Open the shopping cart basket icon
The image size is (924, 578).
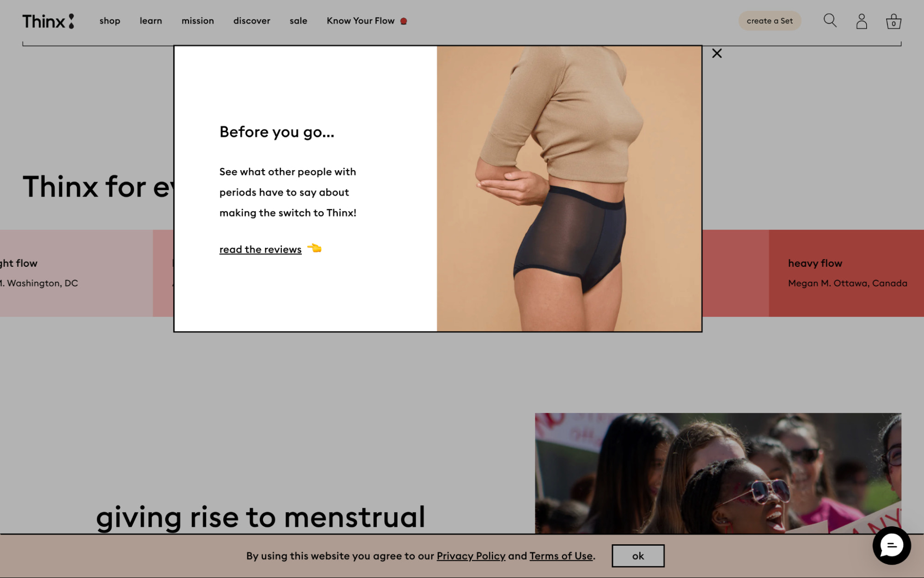coord(893,21)
